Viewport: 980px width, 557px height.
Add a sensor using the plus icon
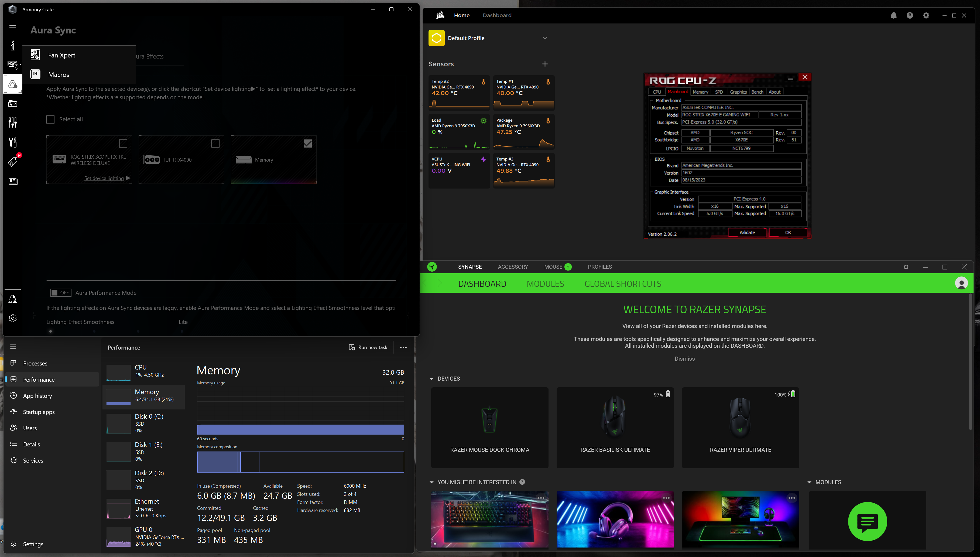point(545,64)
